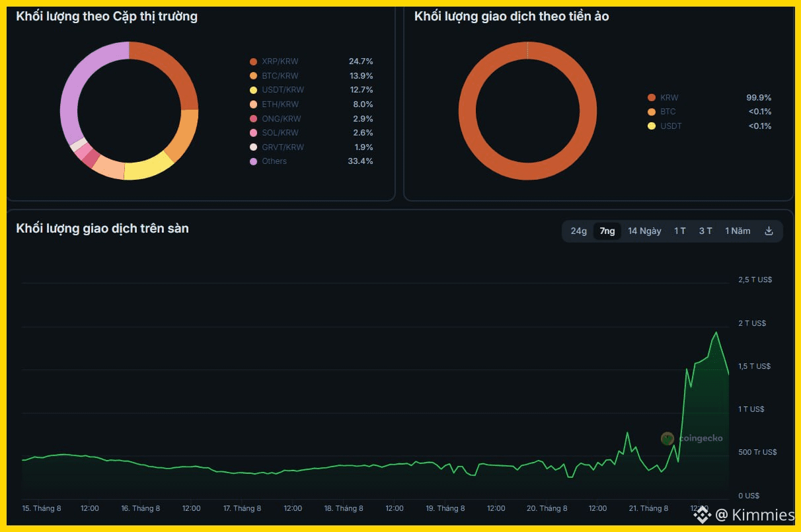This screenshot has height=532, width=801.
Task: Click the 1,5 T US$ axis label
Action: coord(755,366)
